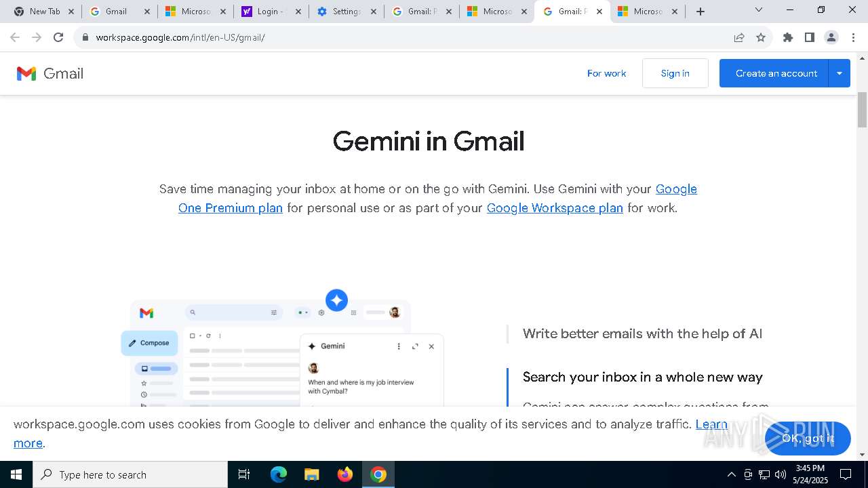
Task: Expand 'Write better emails with the help of AI'
Action: [x=642, y=333]
